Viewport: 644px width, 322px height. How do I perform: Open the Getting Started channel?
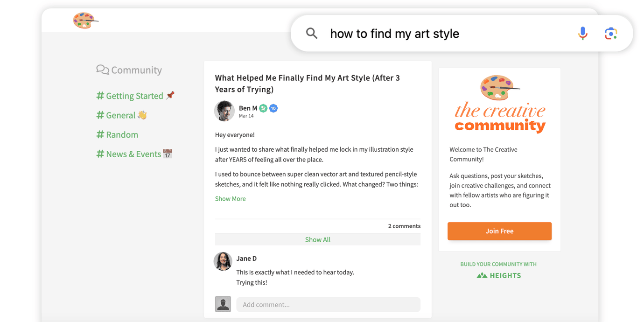point(134,96)
